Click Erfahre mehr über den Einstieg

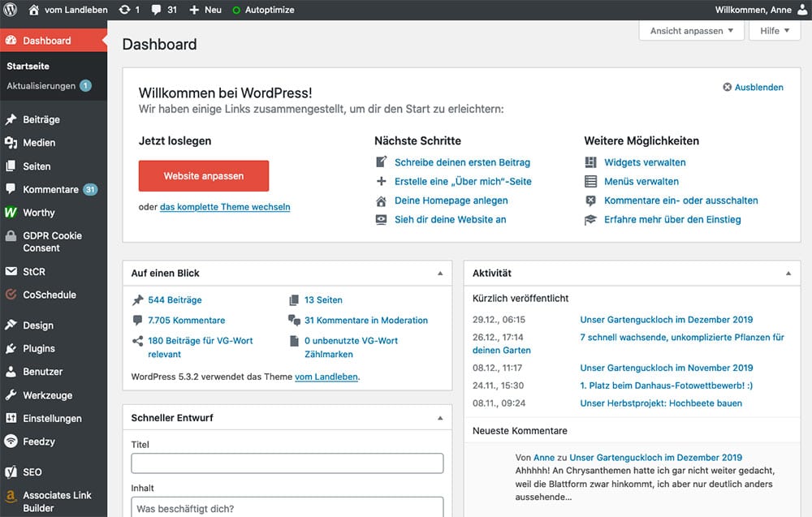(x=672, y=219)
